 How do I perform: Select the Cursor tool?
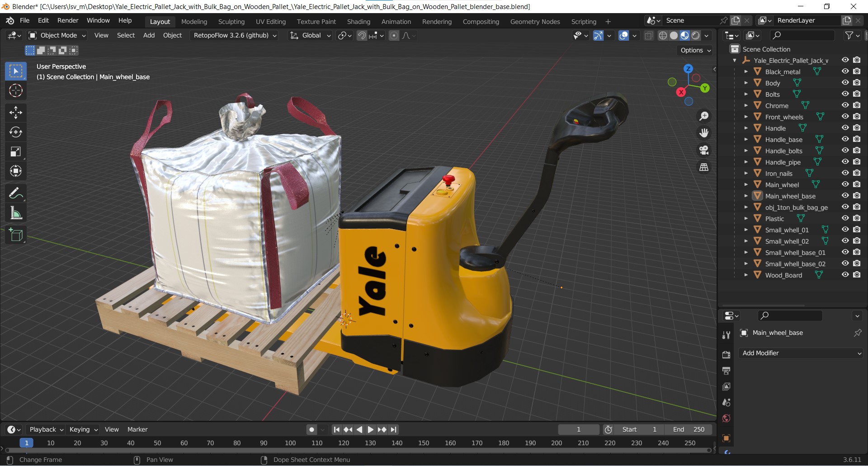pos(16,91)
